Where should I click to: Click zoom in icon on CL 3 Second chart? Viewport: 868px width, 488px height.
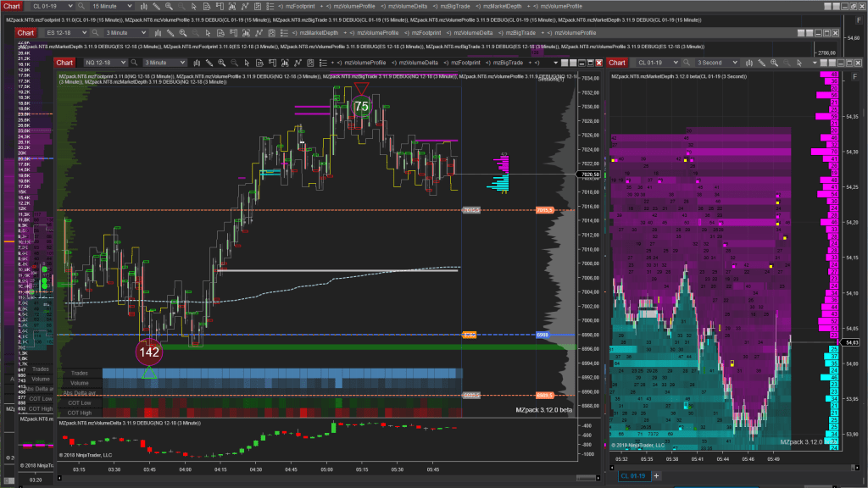point(774,63)
